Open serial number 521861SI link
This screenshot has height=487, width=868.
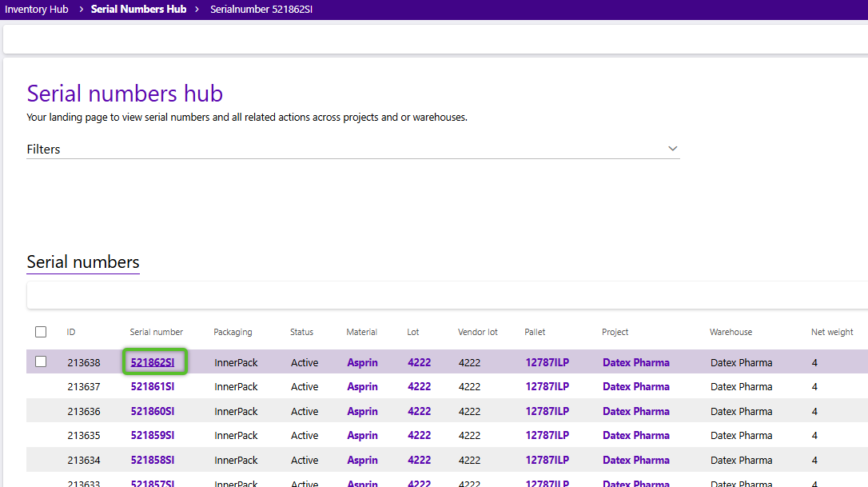click(153, 387)
